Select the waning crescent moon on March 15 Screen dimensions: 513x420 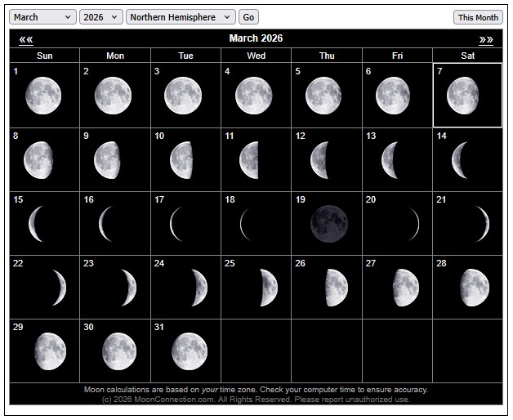37,224
